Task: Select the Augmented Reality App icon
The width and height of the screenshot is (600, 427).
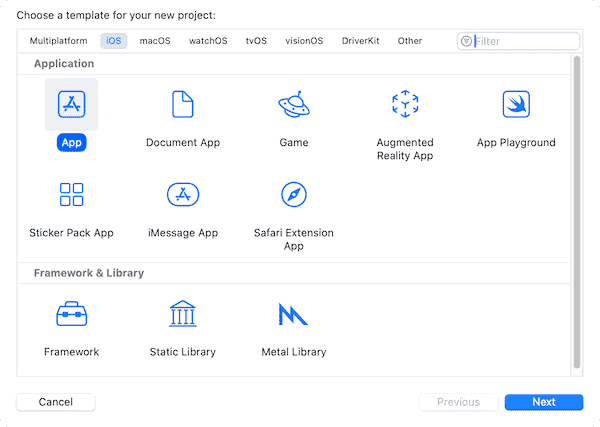Action: coord(404,104)
